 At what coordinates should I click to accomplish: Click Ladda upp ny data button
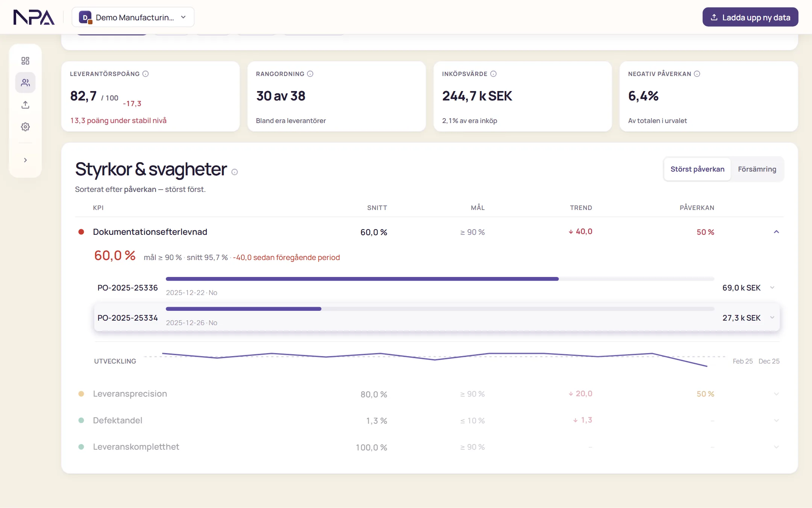tap(750, 17)
